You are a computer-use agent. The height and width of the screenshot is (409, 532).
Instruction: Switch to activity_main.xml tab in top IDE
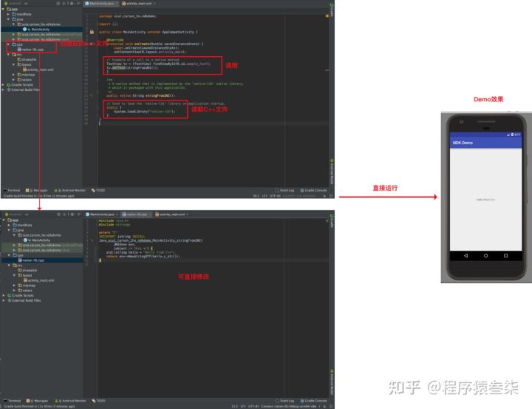tap(138, 4)
